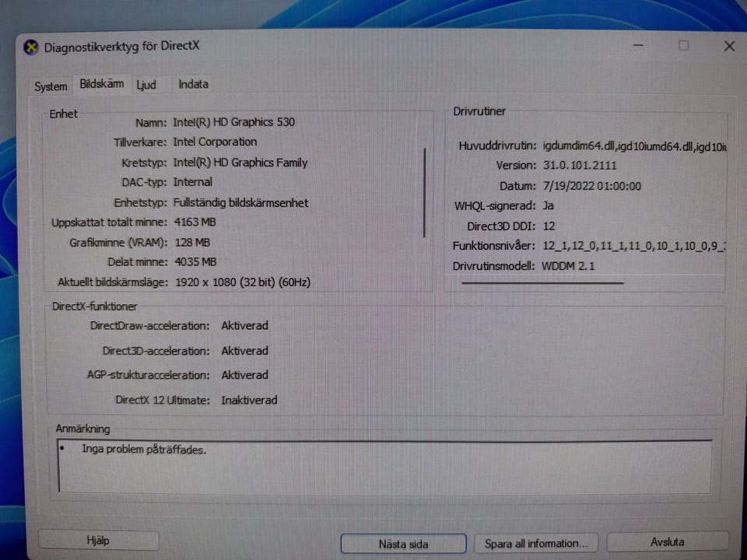Click the Tillverkare: field label
The height and width of the screenshot is (560, 747).
click(x=140, y=142)
